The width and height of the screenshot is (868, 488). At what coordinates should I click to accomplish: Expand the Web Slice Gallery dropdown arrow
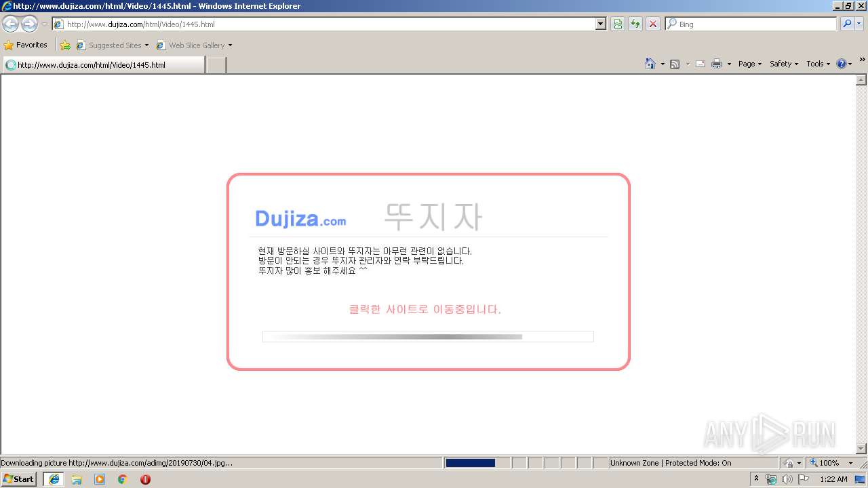pyautogui.click(x=230, y=45)
